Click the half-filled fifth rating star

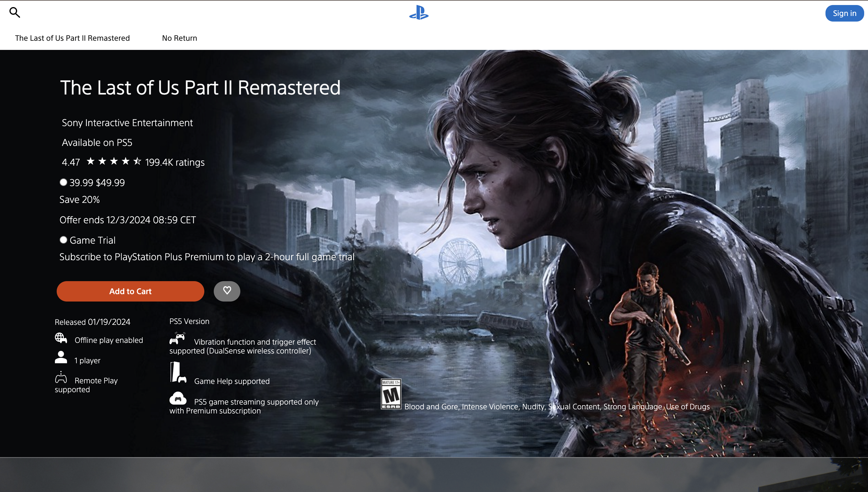[138, 162]
